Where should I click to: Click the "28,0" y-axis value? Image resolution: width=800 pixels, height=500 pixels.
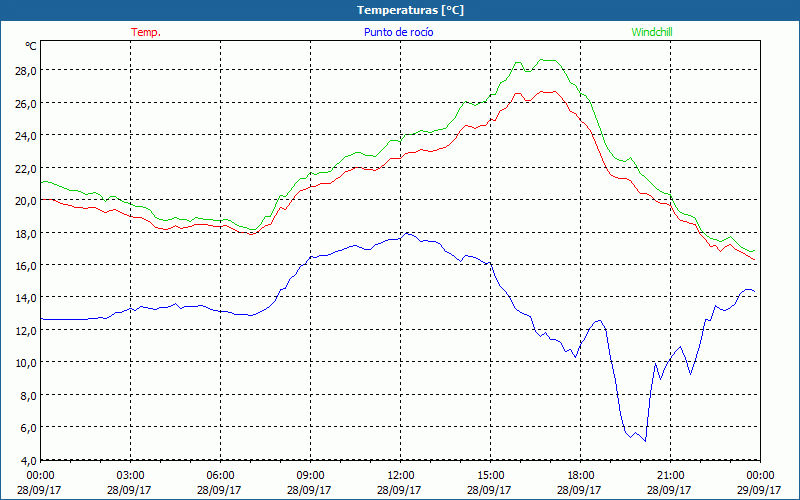coord(25,70)
